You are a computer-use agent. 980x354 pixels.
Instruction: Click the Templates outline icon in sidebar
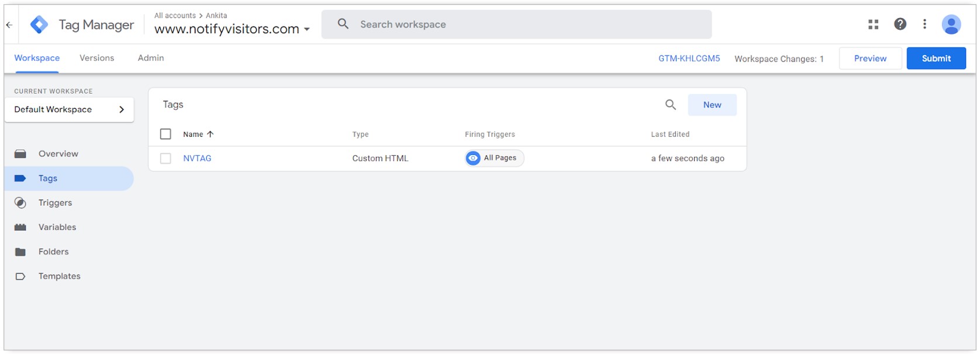click(20, 276)
